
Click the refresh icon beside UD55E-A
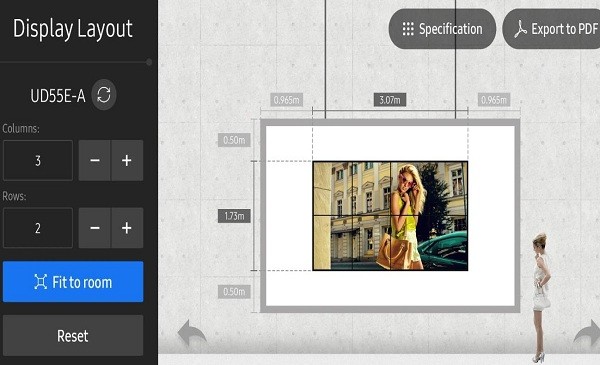(x=104, y=95)
